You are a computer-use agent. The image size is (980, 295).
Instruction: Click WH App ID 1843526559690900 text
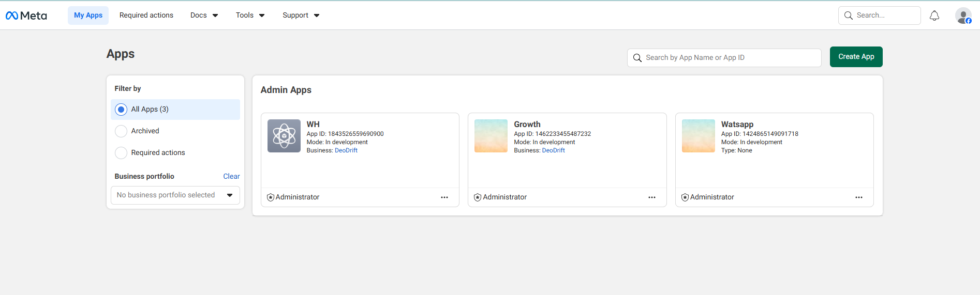[x=345, y=134]
